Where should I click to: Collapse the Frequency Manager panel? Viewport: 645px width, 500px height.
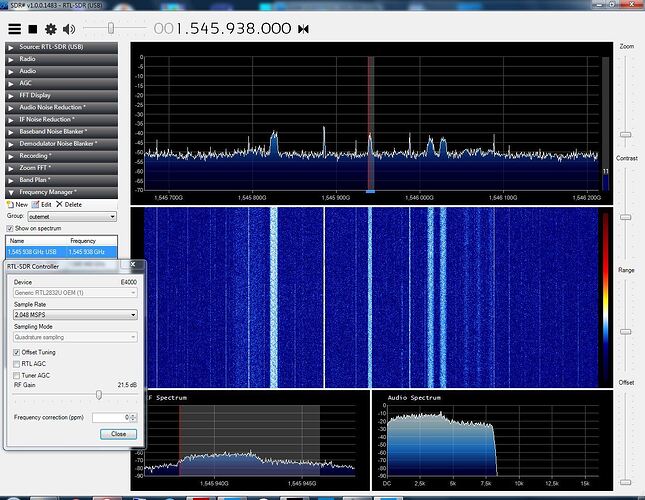click(61, 192)
